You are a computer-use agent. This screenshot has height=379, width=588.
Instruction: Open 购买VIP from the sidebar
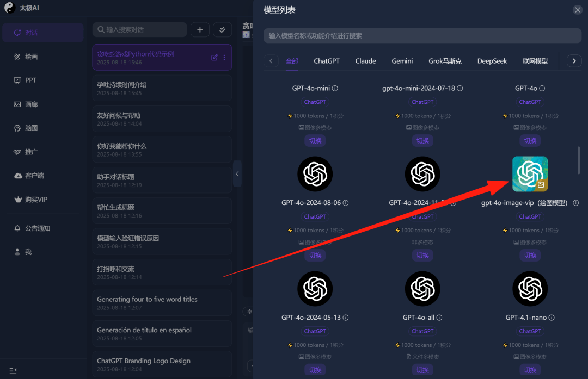point(36,200)
